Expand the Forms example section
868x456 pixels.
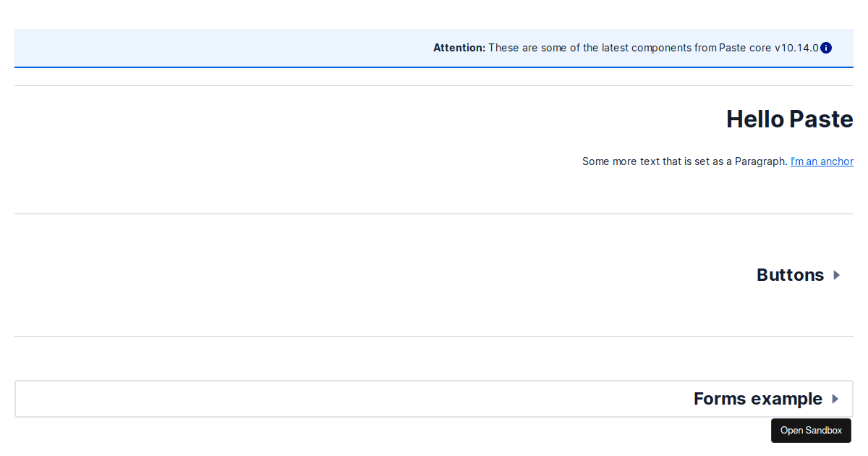[x=434, y=399]
